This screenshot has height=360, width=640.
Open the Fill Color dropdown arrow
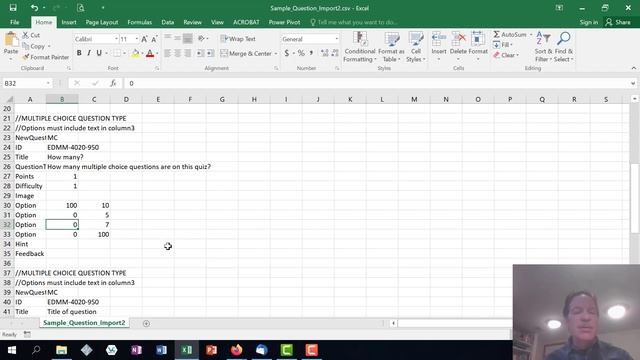142,53
